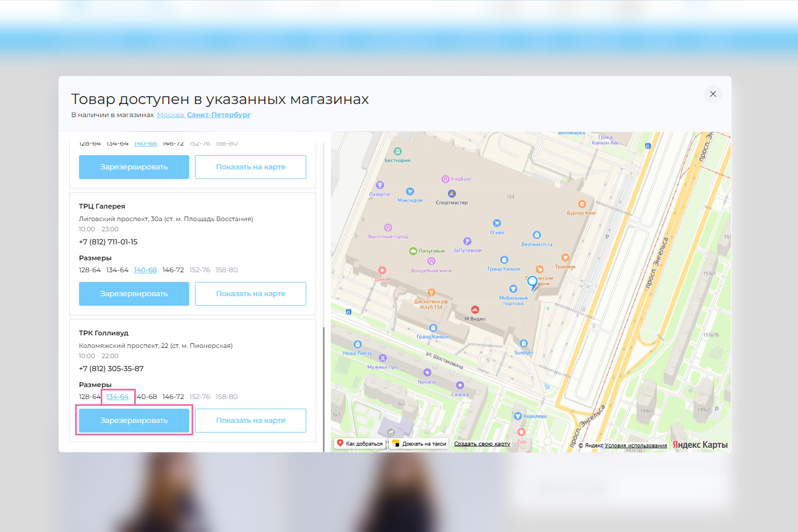Open the Максидом store marker

[x=410, y=192]
